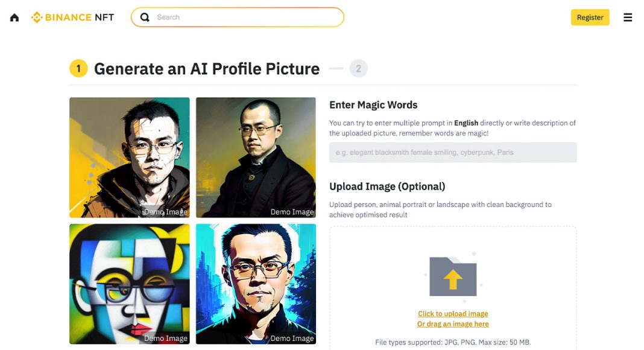The image size is (644, 350).
Task: Select the dark-suit oil portrait demo image
Action: [256, 157]
